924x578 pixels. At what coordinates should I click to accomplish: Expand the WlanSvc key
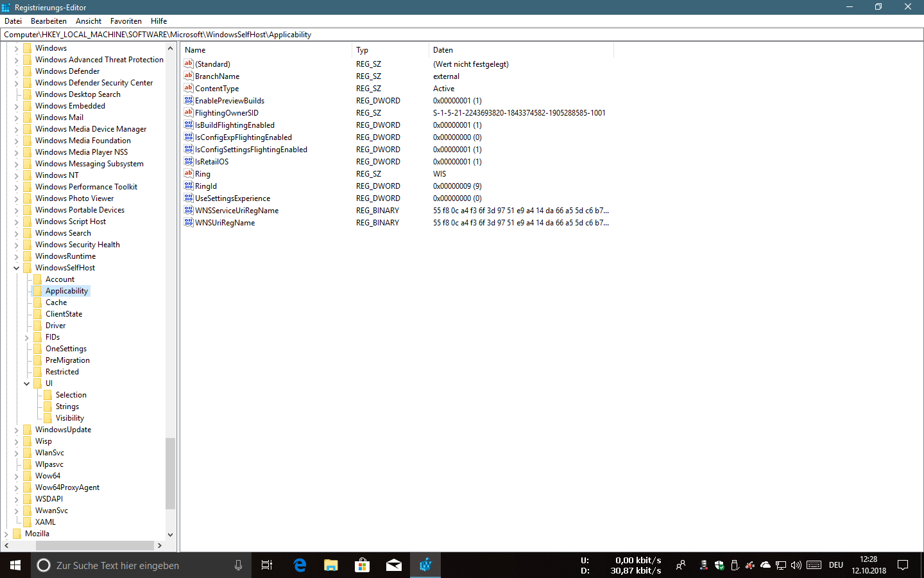tap(16, 453)
